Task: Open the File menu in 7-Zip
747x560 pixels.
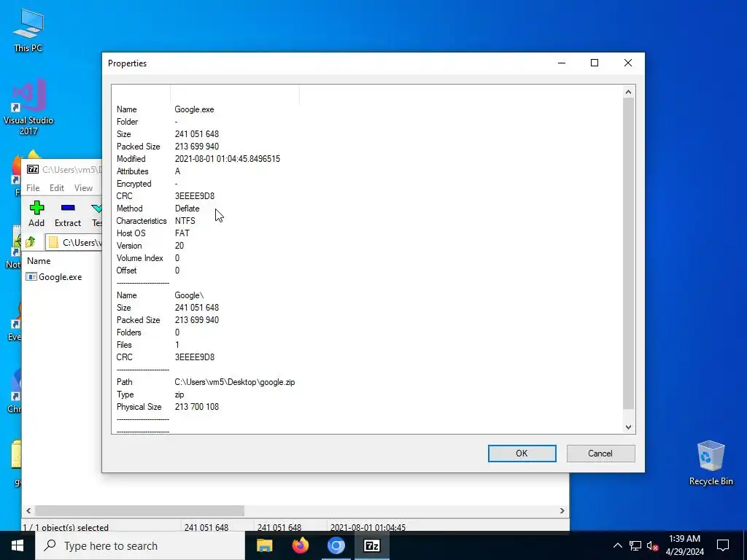Action: point(33,188)
